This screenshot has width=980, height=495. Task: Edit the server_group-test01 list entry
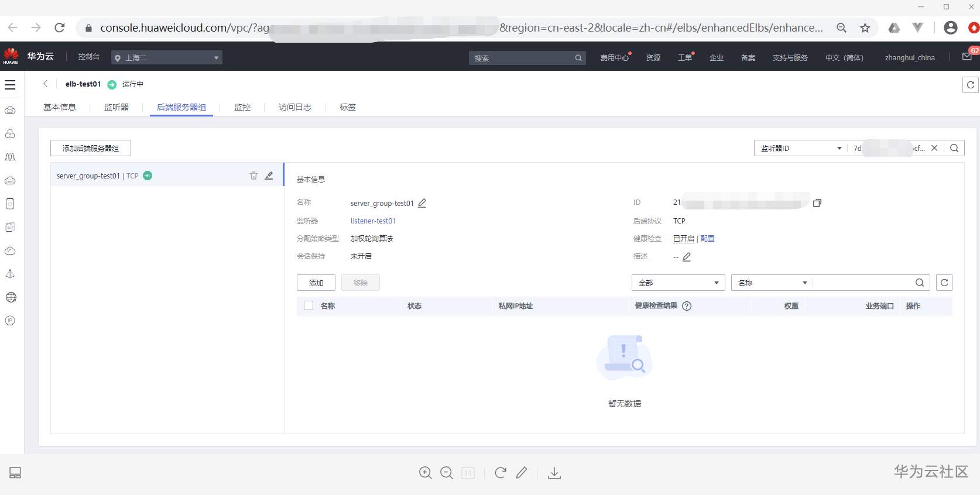(x=269, y=176)
